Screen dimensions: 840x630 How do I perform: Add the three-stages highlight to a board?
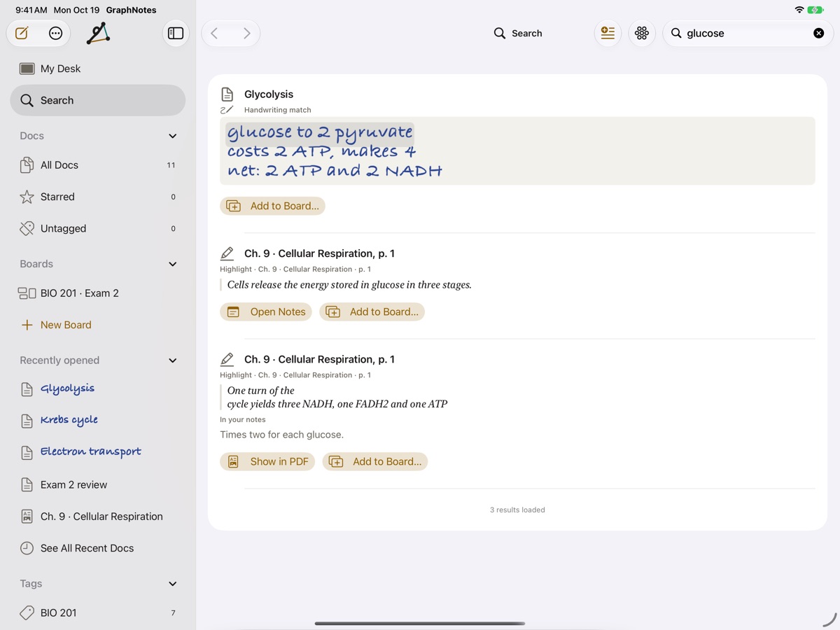[x=372, y=312]
